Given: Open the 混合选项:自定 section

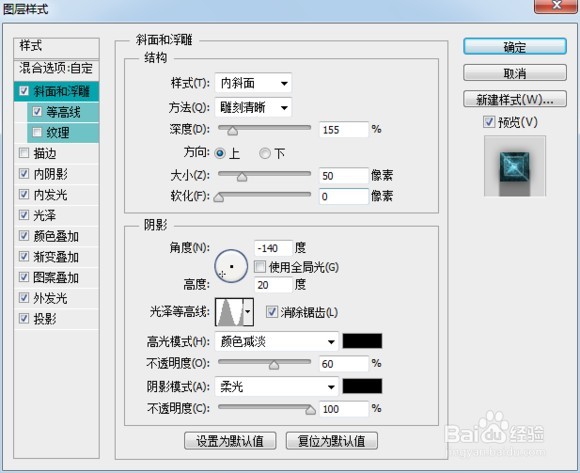Looking at the screenshot, I should [x=56, y=68].
